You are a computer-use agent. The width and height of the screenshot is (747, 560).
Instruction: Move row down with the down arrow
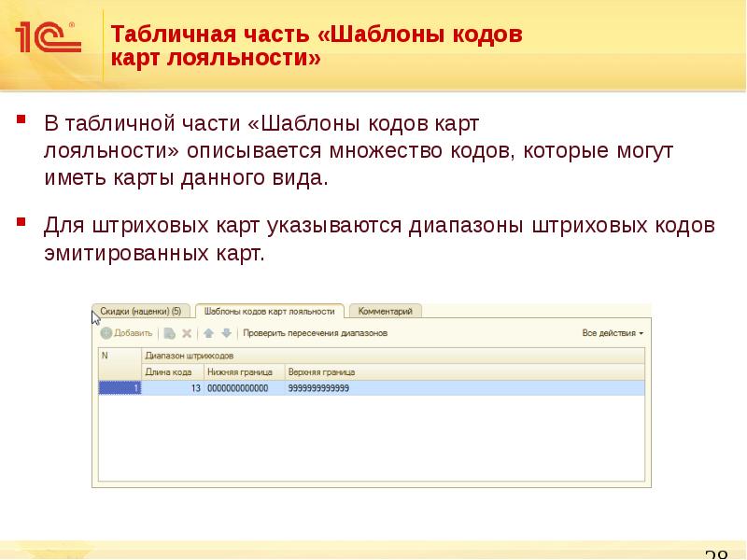[x=224, y=332]
